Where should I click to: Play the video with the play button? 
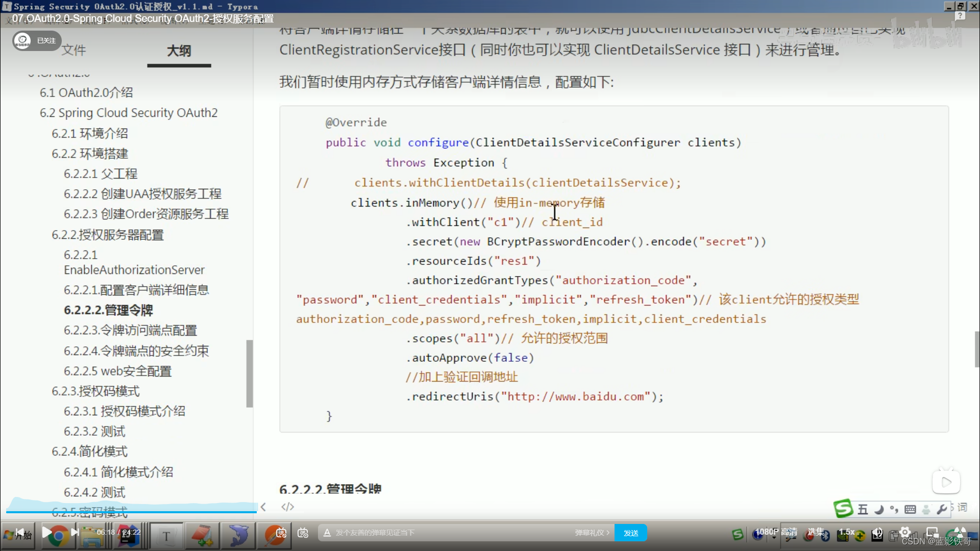point(46,532)
